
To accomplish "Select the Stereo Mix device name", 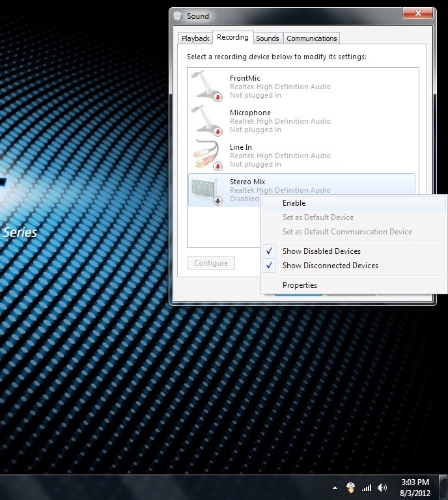I will tap(247, 182).
